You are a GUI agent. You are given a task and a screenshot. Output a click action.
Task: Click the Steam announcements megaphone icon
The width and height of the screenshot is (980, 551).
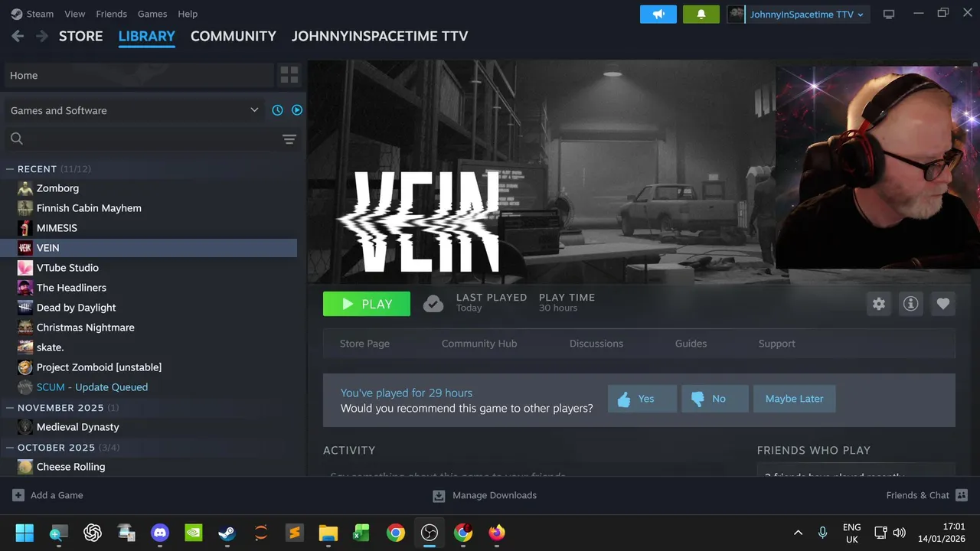pyautogui.click(x=658, y=14)
